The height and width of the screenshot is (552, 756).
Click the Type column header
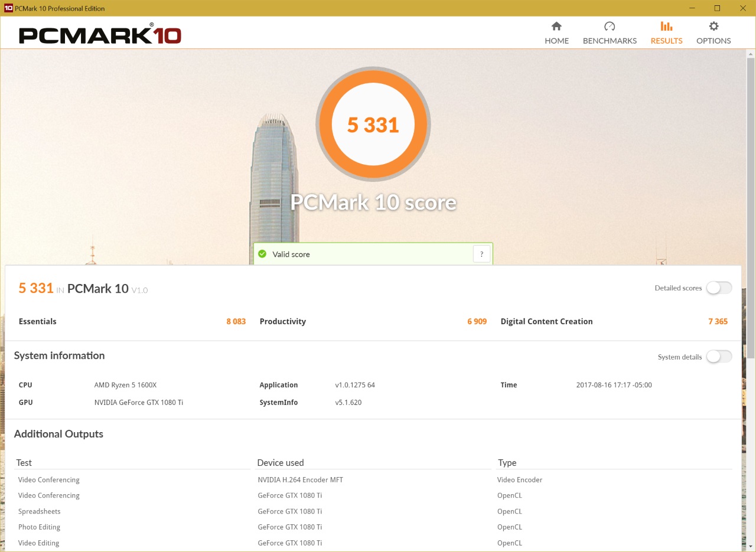pos(507,463)
